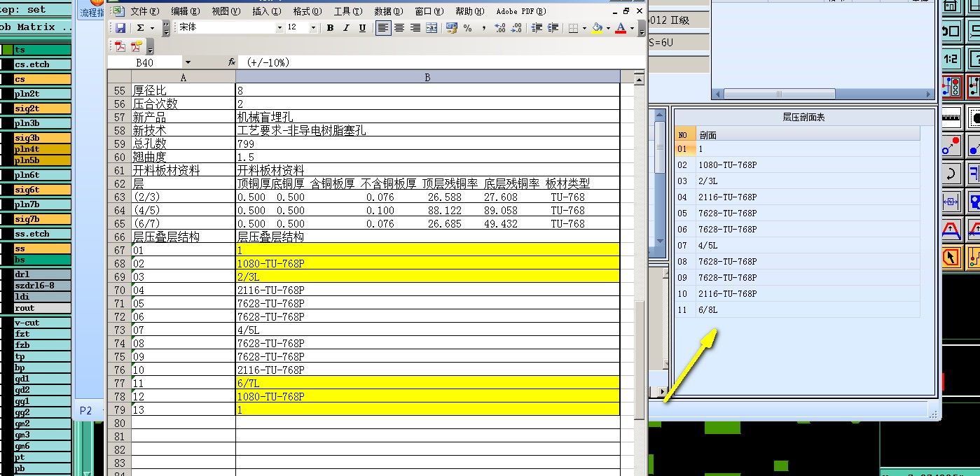Select layer sig2t in Job Matrix
This screenshot has height=476, width=980.
coord(42,108)
